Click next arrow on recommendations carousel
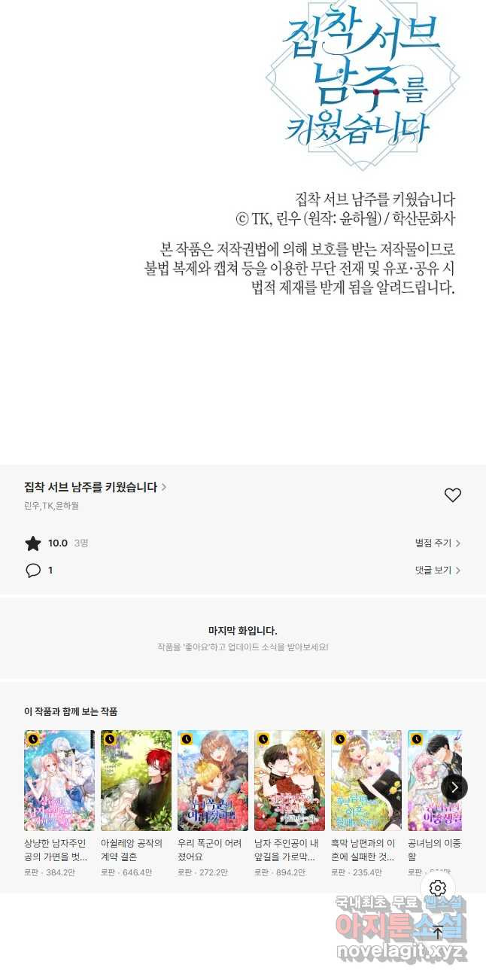Screen dimensions: 486x980 (454, 787)
